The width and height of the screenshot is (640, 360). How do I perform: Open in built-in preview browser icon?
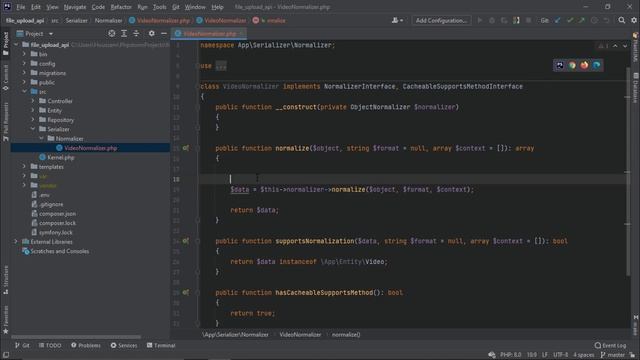coord(560,65)
